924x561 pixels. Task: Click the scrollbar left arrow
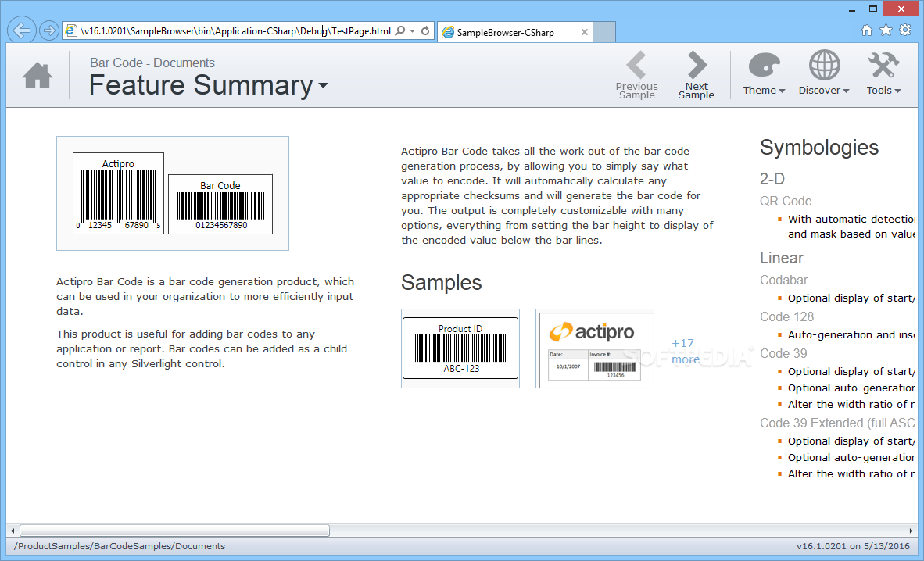13,531
